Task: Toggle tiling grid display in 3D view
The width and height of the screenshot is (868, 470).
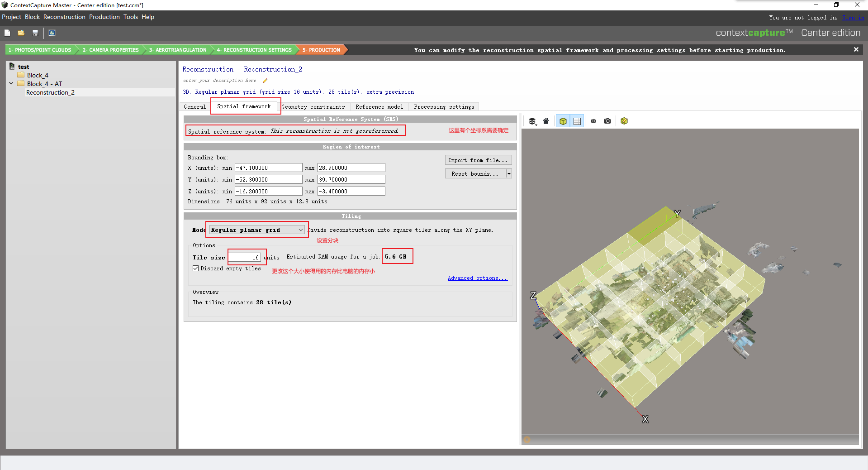Action: (x=577, y=121)
